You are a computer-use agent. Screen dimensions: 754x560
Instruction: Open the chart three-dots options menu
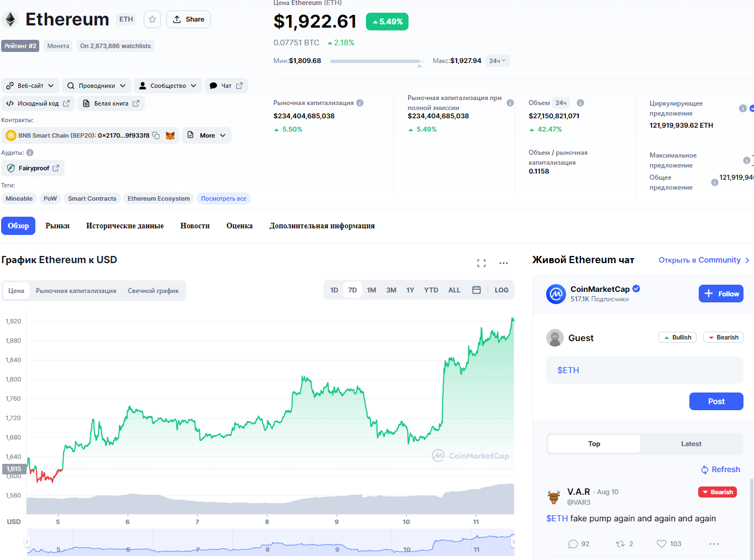coord(503,263)
